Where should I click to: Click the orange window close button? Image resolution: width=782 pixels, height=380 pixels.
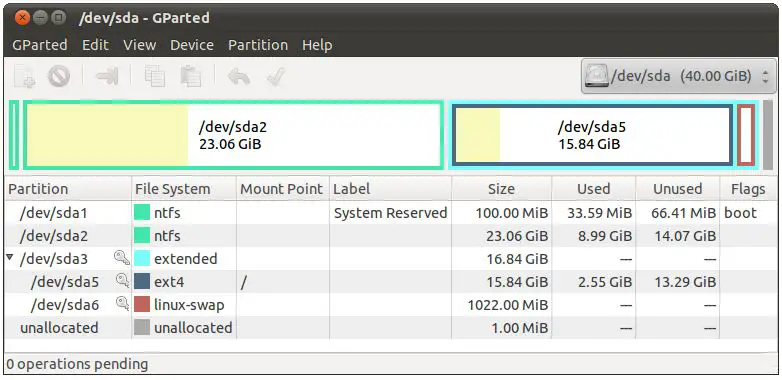click(22, 18)
